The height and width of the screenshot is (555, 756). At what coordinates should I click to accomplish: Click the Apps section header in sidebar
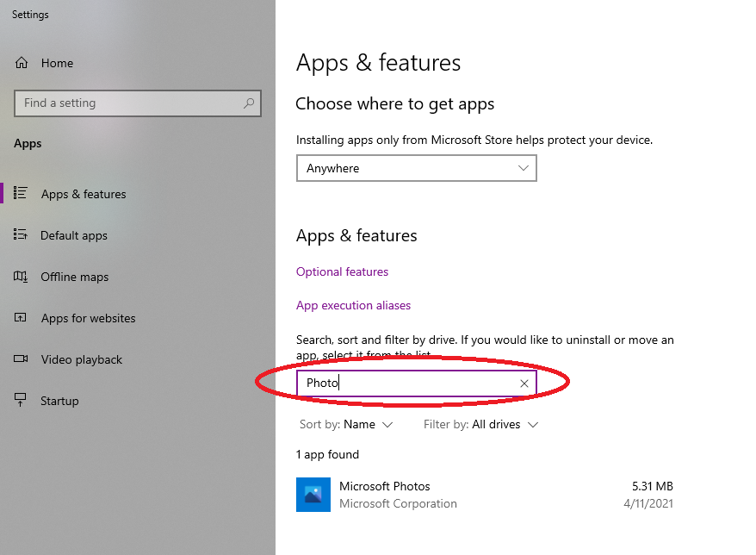click(x=28, y=144)
